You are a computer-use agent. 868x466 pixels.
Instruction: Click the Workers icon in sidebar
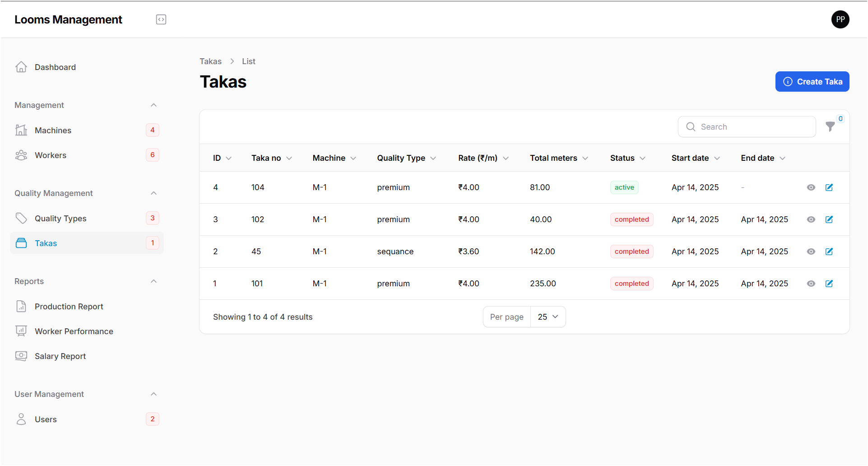click(21, 155)
